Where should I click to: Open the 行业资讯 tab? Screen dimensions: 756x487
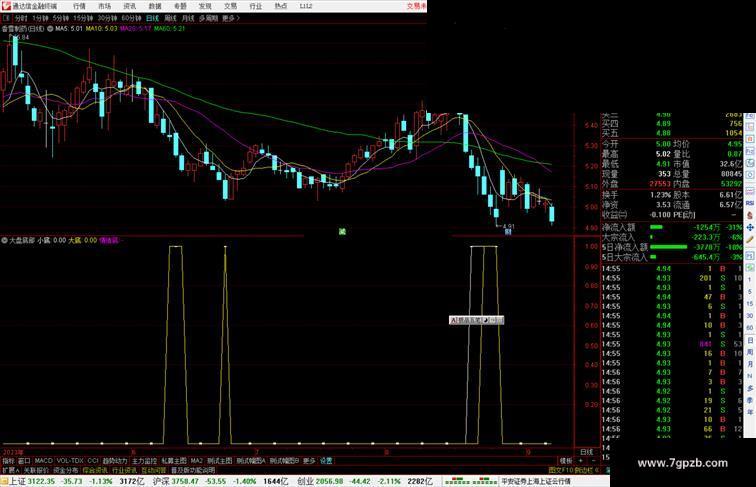124,470
